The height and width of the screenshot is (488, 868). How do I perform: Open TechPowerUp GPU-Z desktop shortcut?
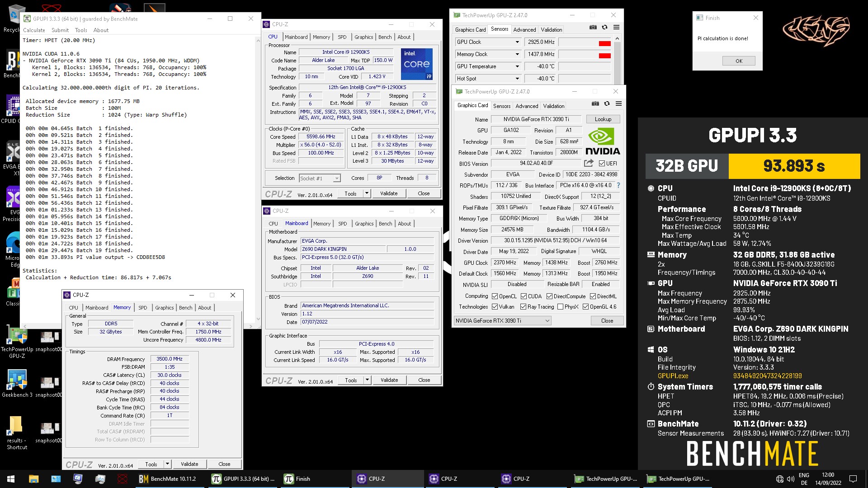[x=17, y=342]
